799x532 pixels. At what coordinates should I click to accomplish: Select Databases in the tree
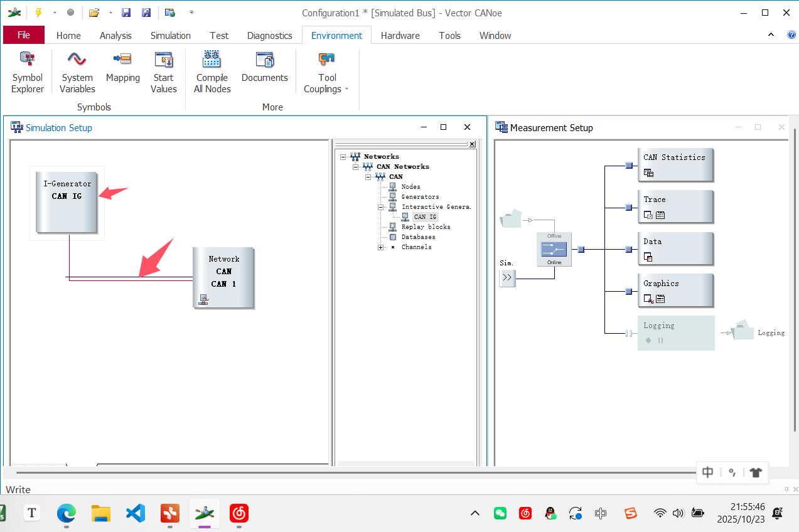[418, 237]
